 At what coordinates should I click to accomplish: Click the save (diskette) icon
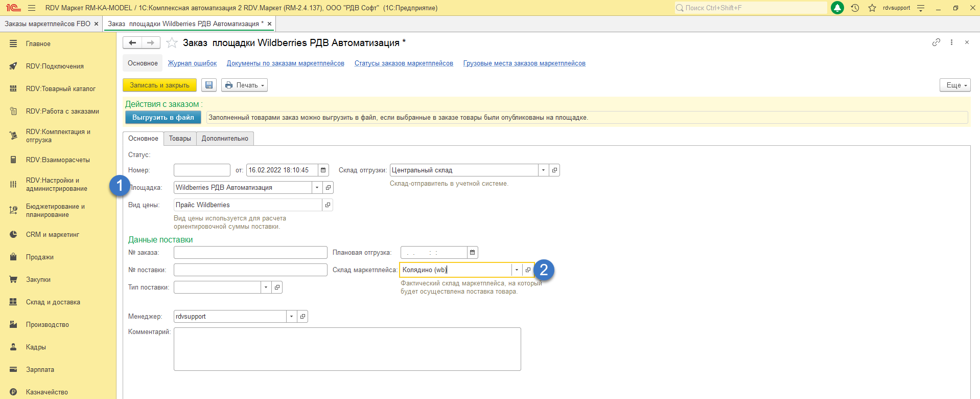[209, 85]
